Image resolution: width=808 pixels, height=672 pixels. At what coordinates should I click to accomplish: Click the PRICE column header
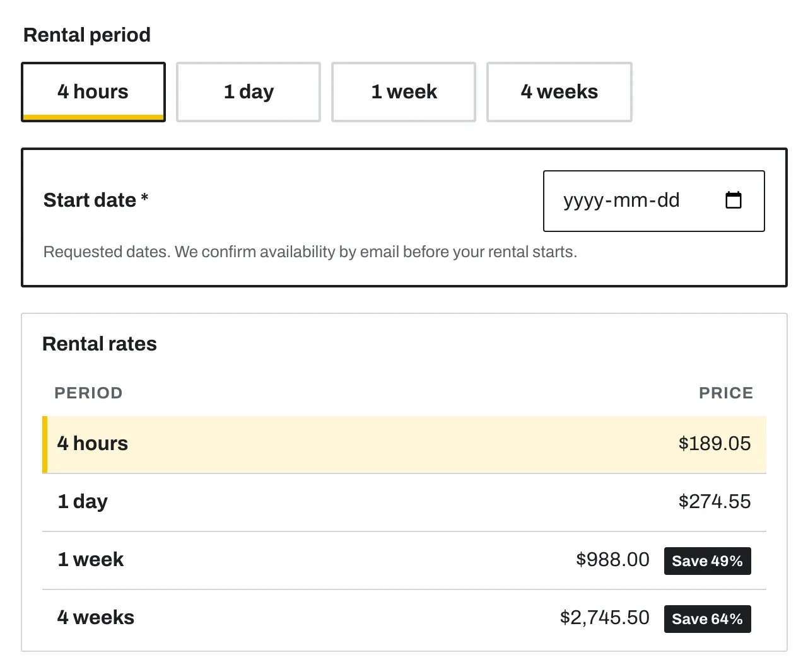click(726, 393)
